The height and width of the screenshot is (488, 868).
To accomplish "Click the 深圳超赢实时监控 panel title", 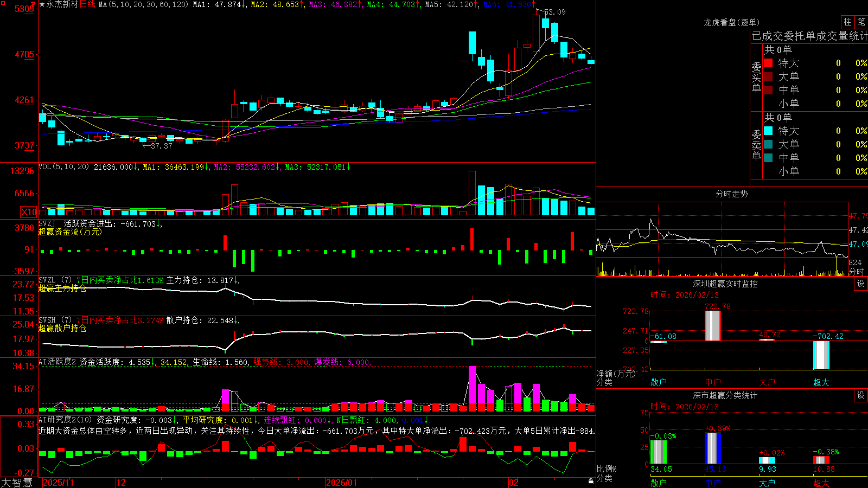I will (x=725, y=284).
